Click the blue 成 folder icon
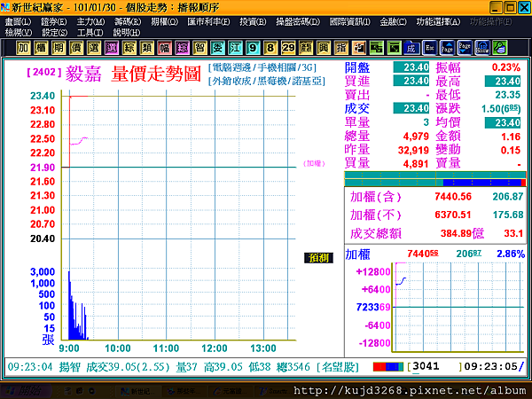Screen dimensions: 532x399 pos(411,48)
